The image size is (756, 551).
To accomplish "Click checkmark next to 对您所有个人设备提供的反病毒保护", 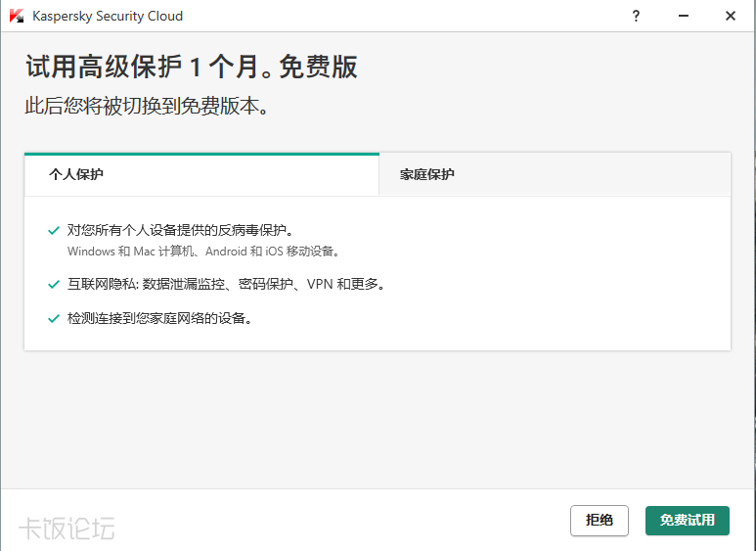I will (x=54, y=231).
